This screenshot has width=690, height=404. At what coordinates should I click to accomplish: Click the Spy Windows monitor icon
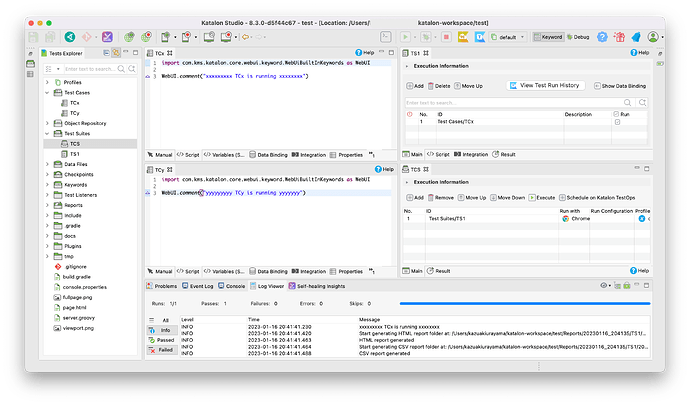[209, 37]
